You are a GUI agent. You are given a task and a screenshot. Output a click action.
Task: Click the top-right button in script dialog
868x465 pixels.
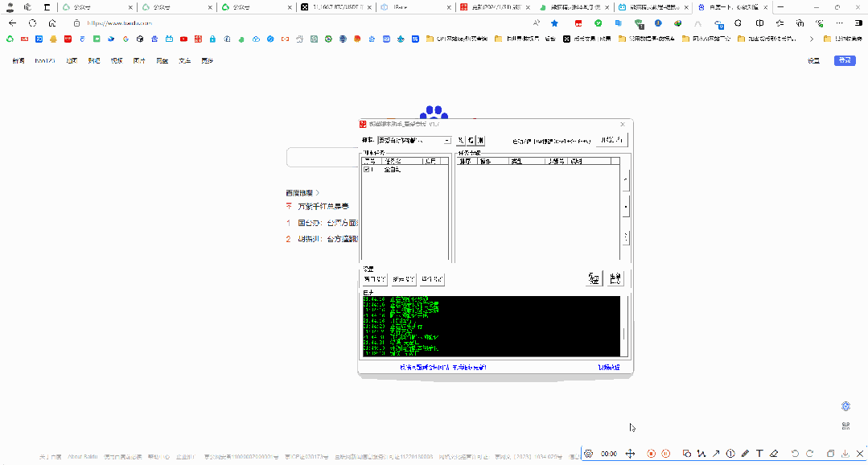[612, 140]
